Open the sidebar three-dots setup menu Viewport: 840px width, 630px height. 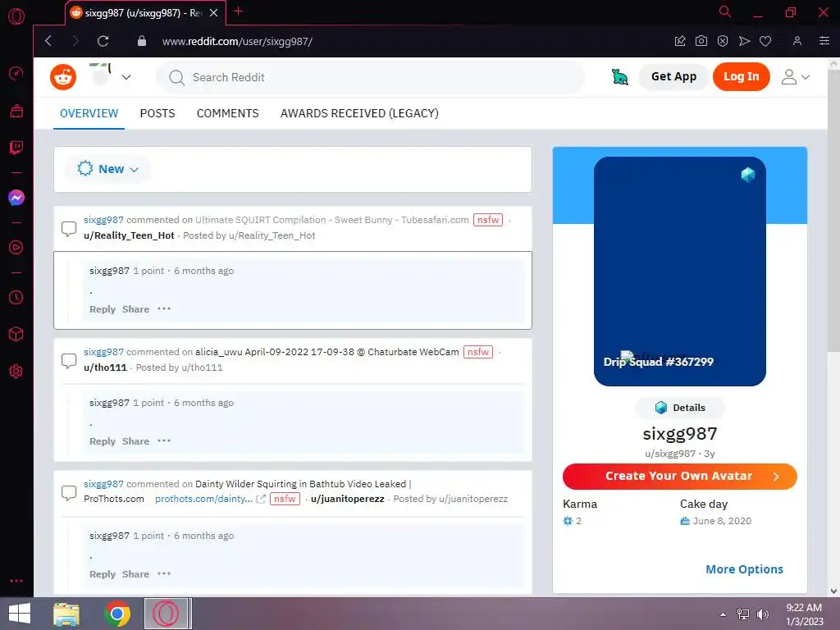click(16, 581)
